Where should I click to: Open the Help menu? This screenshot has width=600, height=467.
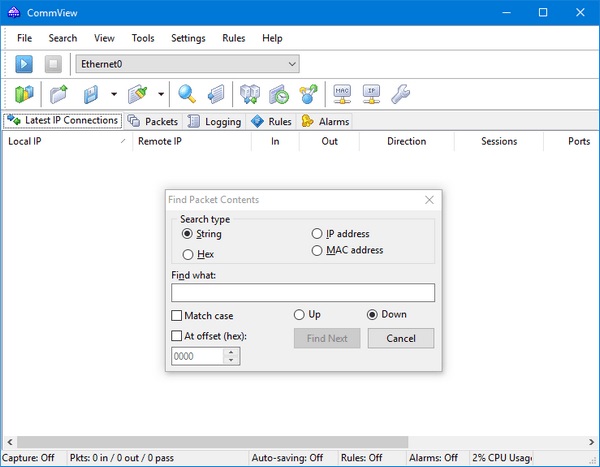272,38
